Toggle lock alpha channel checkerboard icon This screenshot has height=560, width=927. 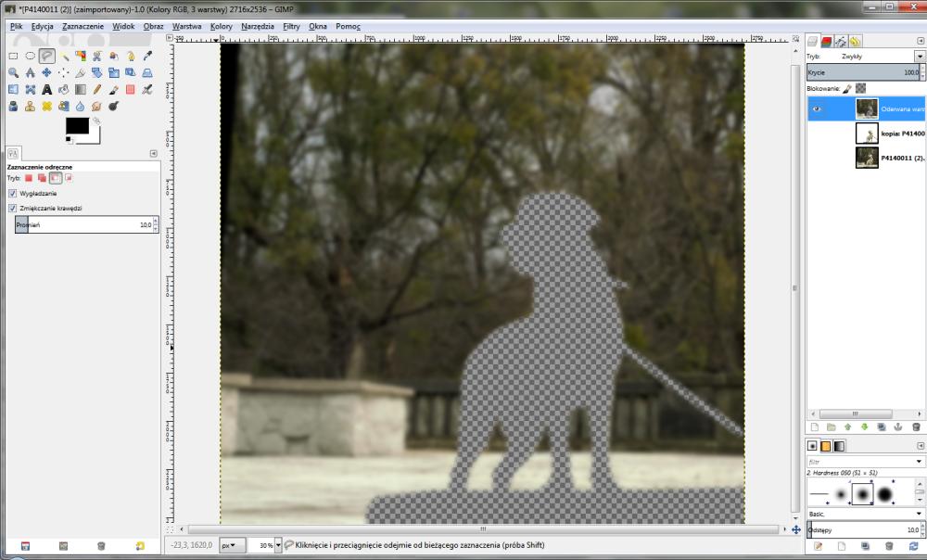coord(861,89)
